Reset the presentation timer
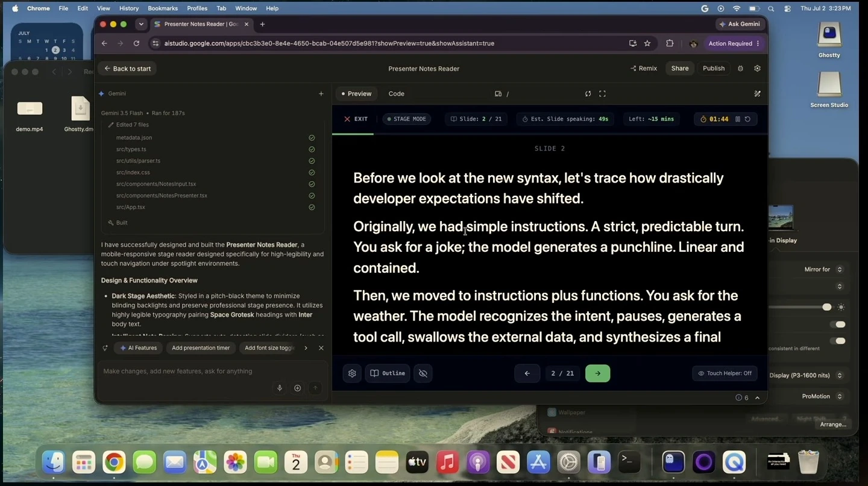 click(747, 119)
